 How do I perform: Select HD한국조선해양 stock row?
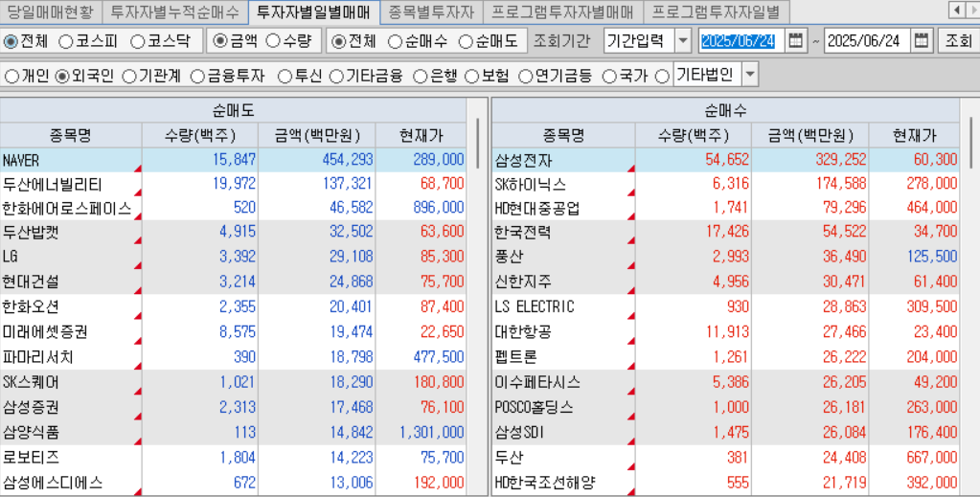(725, 483)
